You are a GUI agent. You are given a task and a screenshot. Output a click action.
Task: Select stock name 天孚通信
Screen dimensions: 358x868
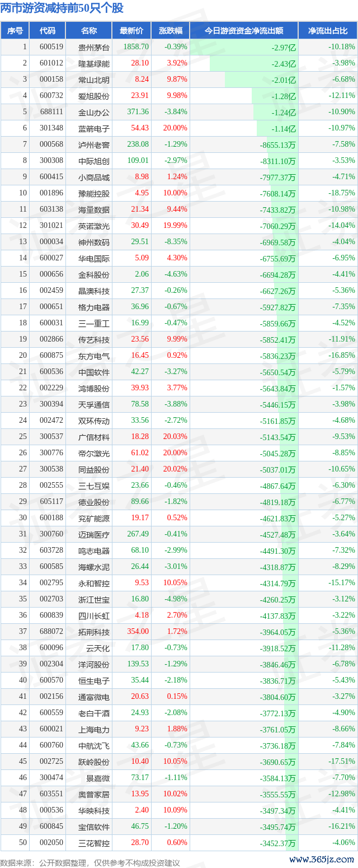click(94, 404)
